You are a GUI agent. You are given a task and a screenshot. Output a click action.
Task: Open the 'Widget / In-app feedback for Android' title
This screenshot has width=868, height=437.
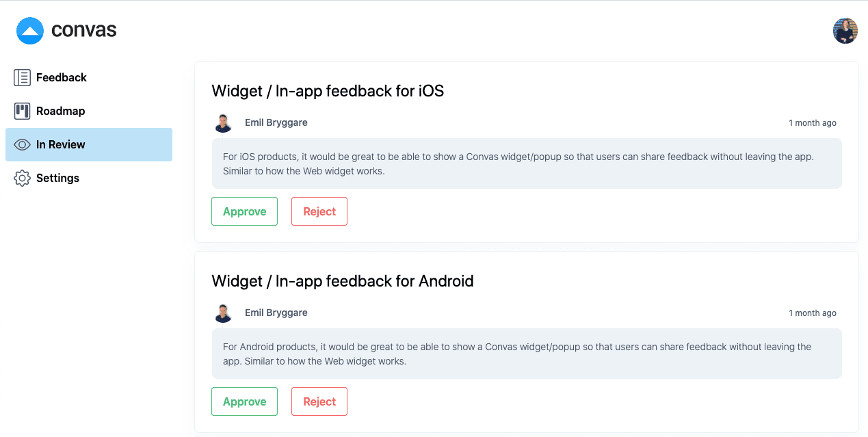pyautogui.click(x=343, y=281)
